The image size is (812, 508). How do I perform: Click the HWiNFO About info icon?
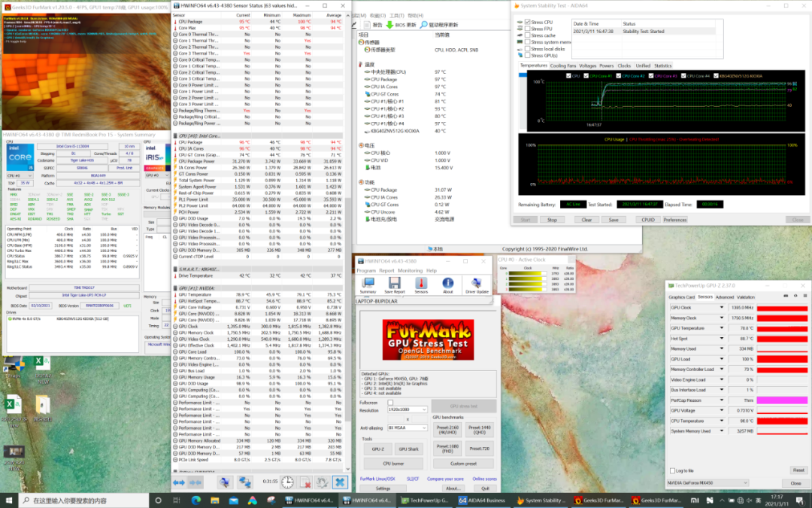[448, 284]
